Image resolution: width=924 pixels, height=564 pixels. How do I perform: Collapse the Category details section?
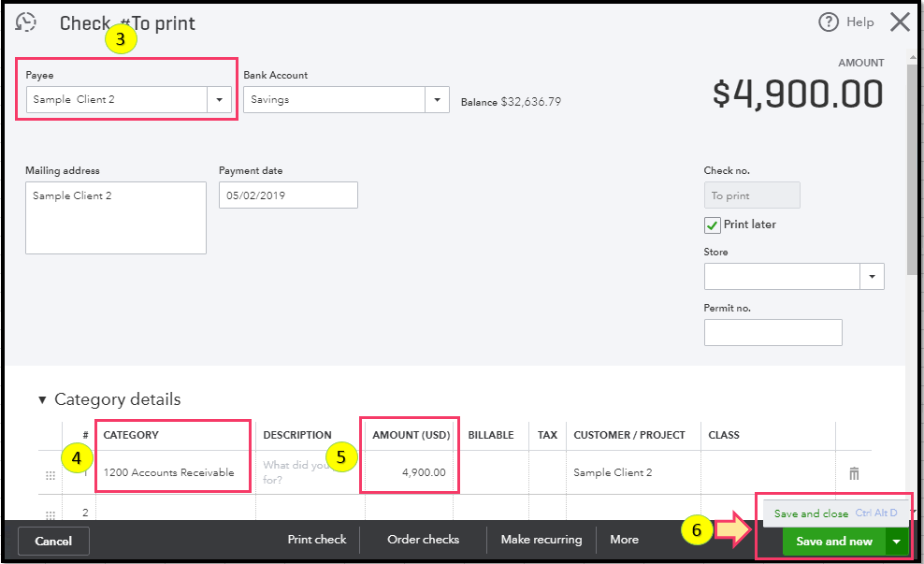(42, 400)
